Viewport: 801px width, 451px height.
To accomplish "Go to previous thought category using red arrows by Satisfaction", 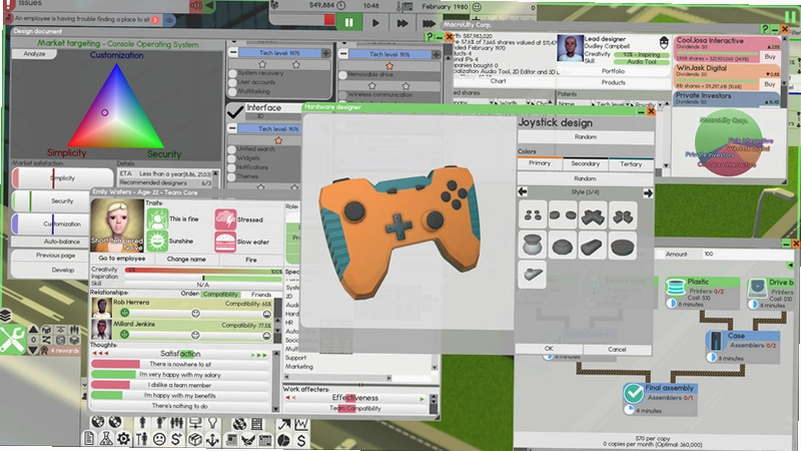I will pyautogui.click(x=100, y=353).
